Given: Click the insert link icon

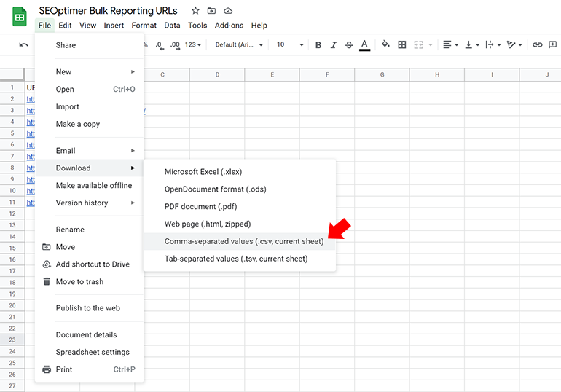Looking at the screenshot, I should (x=537, y=45).
